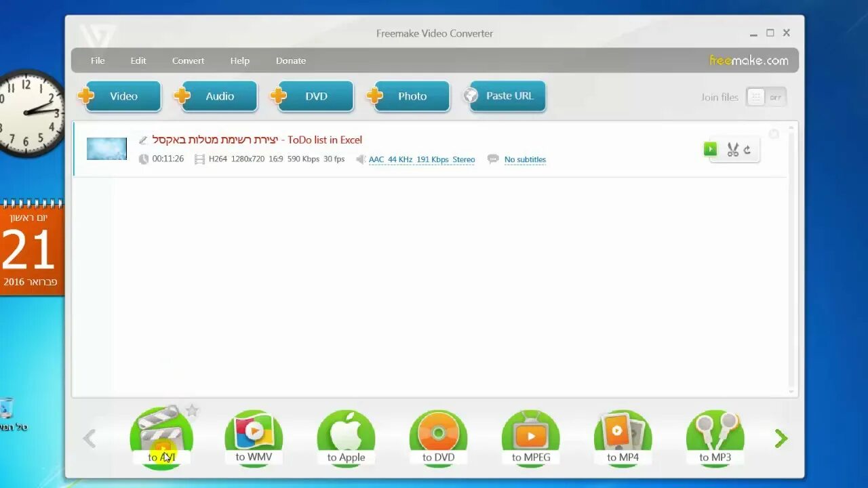
Task: Open the Donate menu
Action: [x=291, y=60]
